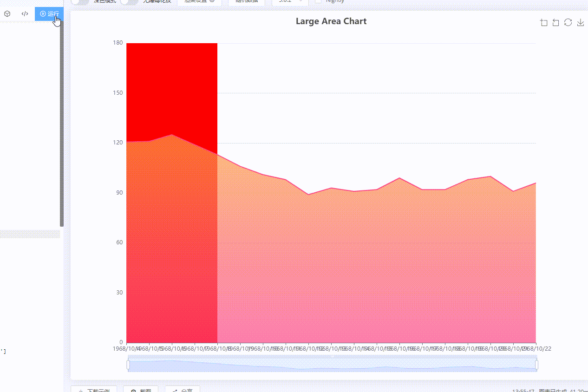Check the Nightly version checkbox
The image size is (588, 392).
319,1
